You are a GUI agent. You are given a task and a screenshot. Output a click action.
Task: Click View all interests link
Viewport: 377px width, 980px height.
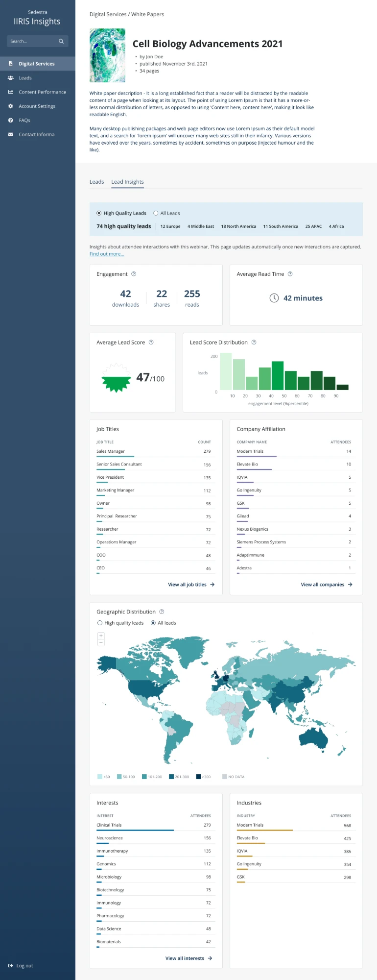tap(185, 958)
